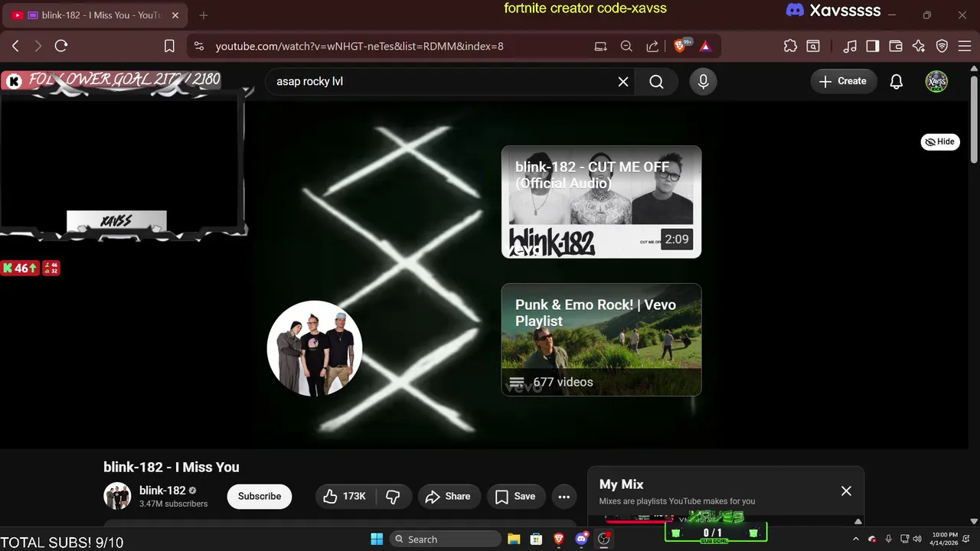
Task: Open Discord from the taskbar
Action: [582, 539]
